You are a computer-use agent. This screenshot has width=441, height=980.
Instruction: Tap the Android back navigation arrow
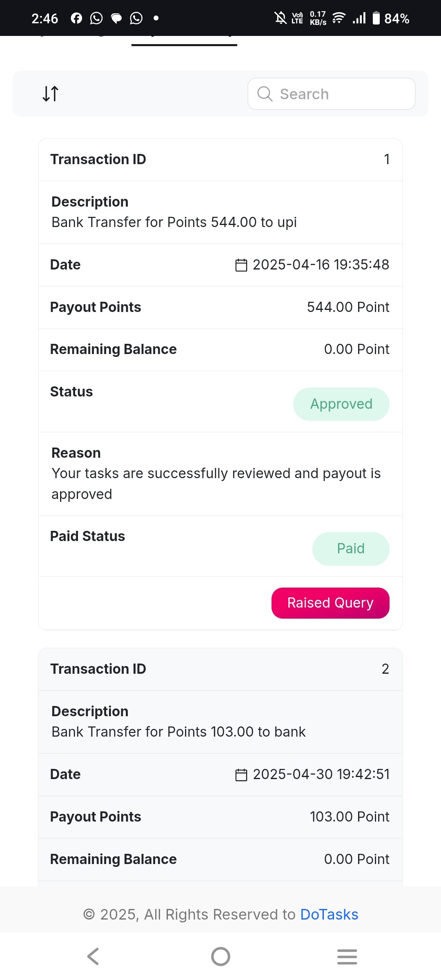tap(93, 956)
